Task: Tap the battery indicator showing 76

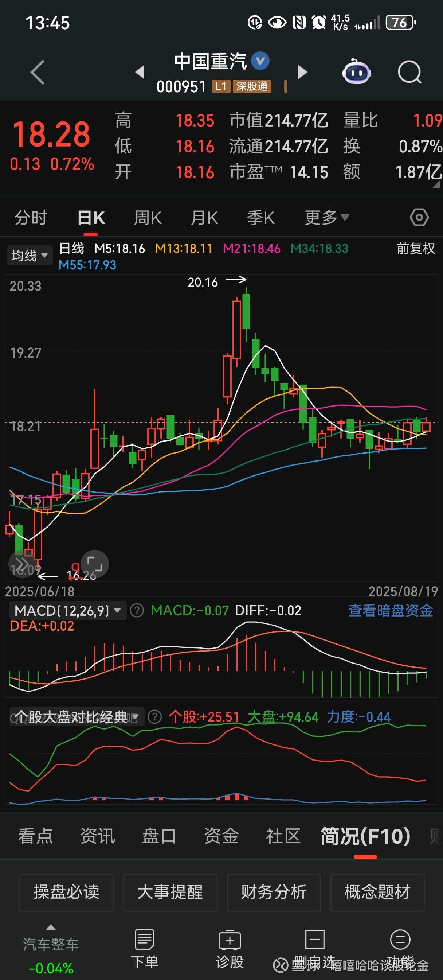Action: pos(401,23)
